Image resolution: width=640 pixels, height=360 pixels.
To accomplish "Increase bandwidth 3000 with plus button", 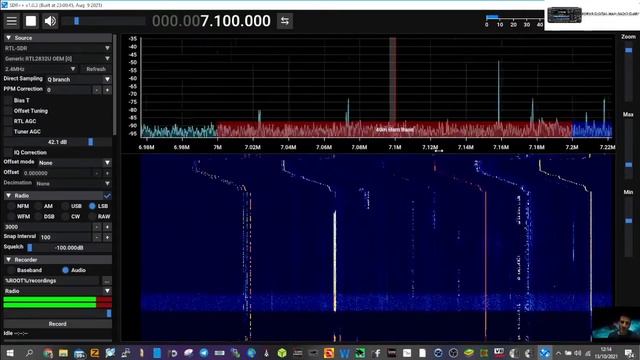I will pyautogui.click(x=107, y=227).
